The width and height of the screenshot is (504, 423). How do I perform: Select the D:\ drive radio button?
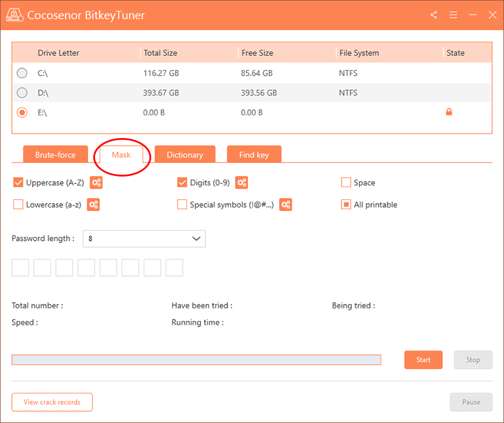[x=22, y=93]
